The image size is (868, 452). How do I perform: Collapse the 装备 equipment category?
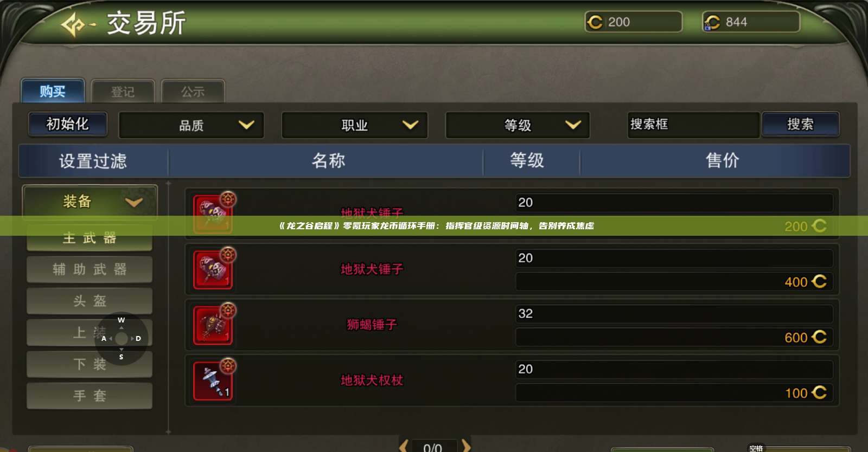pyautogui.click(x=90, y=202)
